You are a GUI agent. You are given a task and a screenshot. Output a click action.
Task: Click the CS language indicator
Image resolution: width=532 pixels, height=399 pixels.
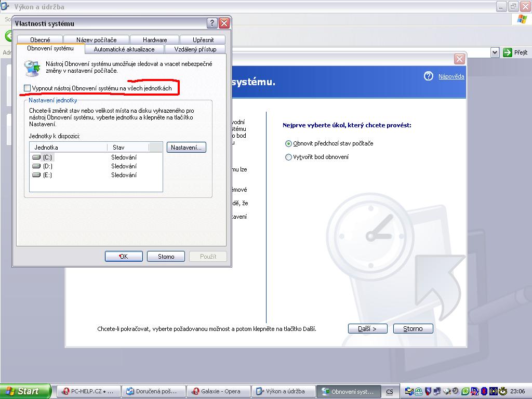[x=390, y=392]
